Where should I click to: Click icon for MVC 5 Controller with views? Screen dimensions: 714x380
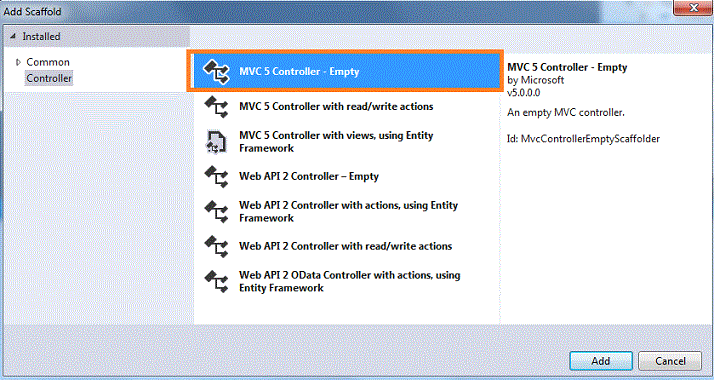pos(216,142)
